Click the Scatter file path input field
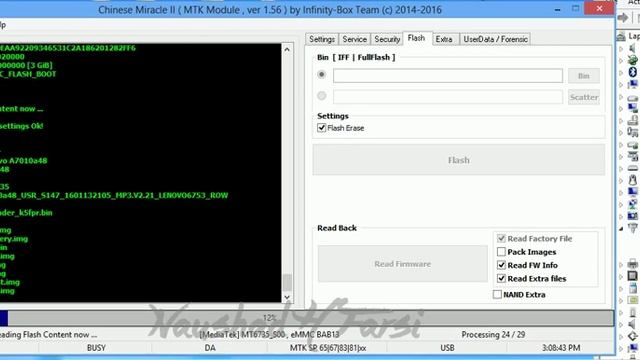640x360 pixels. click(x=448, y=97)
